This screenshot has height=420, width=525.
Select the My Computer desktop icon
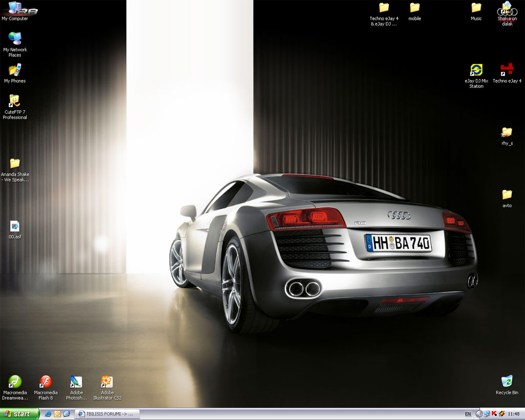coord(15,11)
